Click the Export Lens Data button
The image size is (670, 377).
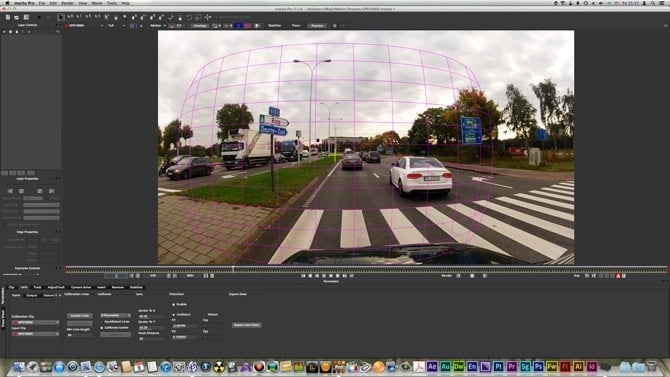click(x=247, y=325)
